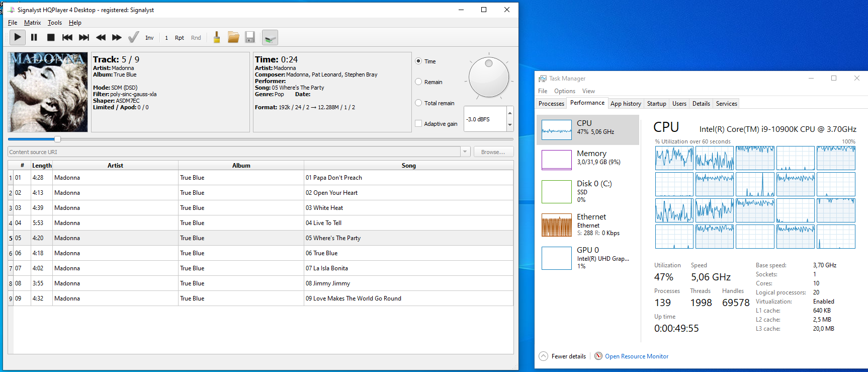Pause playback in HQPlayer
868x372 pixels.
[34, 37]
